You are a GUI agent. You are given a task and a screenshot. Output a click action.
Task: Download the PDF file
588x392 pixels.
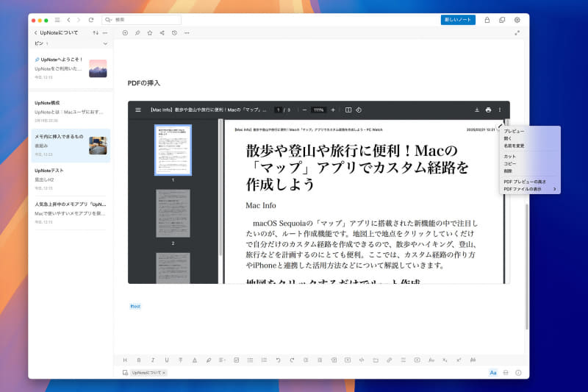(x=477, y=110)
